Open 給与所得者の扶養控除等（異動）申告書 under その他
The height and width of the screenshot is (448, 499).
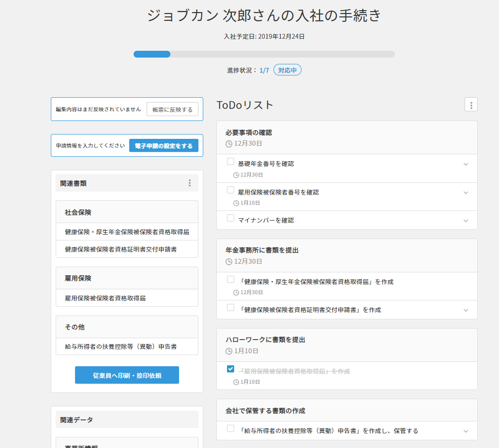[127, 346]
